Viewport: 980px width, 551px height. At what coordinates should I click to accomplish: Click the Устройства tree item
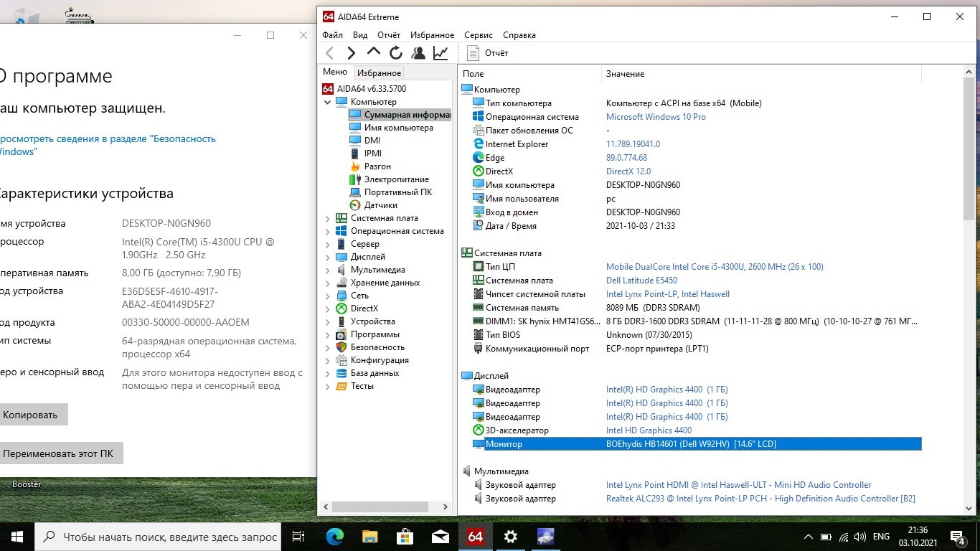[x=372, y=321]
